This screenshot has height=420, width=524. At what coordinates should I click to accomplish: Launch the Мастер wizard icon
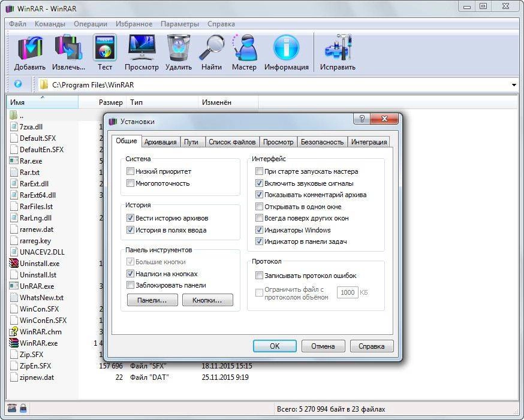click(244, 47)
